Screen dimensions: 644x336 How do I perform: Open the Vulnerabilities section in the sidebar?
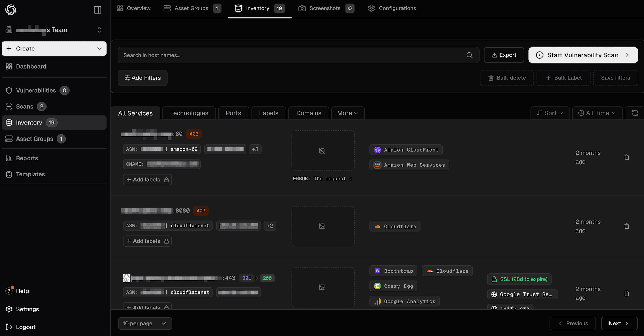(36, 90)
